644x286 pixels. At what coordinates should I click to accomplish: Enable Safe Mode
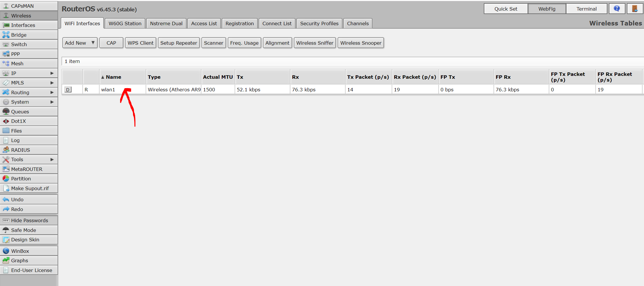pos(23,230)
